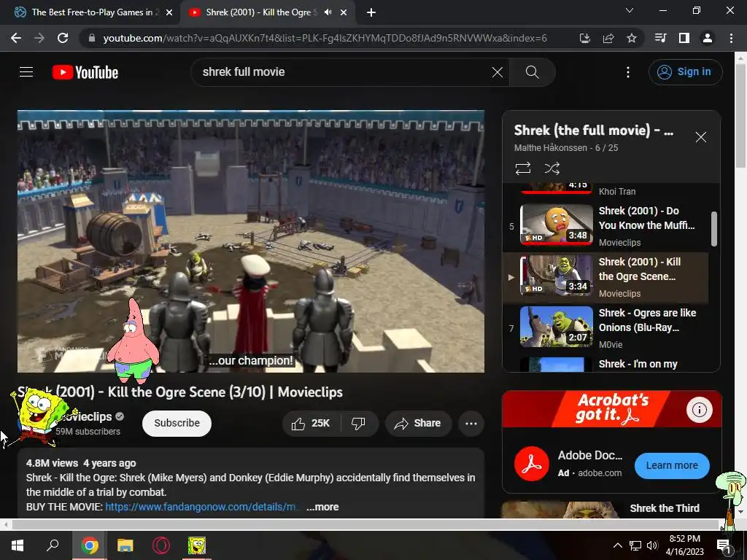
Task: Click the Sign in button
Action: (x=685, y=72)
